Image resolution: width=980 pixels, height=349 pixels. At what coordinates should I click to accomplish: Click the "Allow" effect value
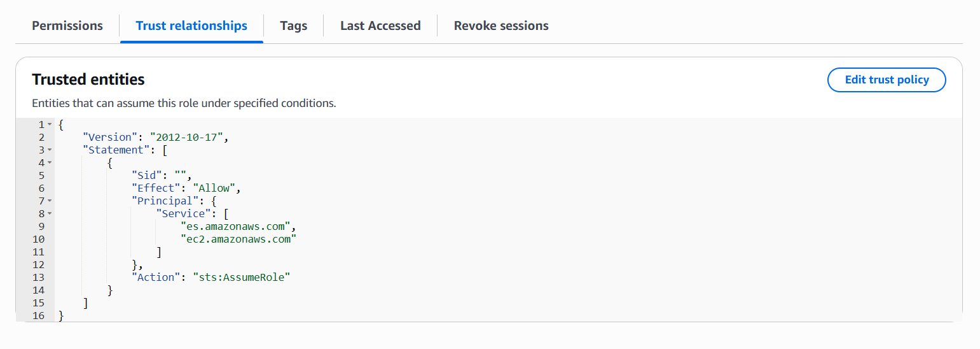click(214, 188)
